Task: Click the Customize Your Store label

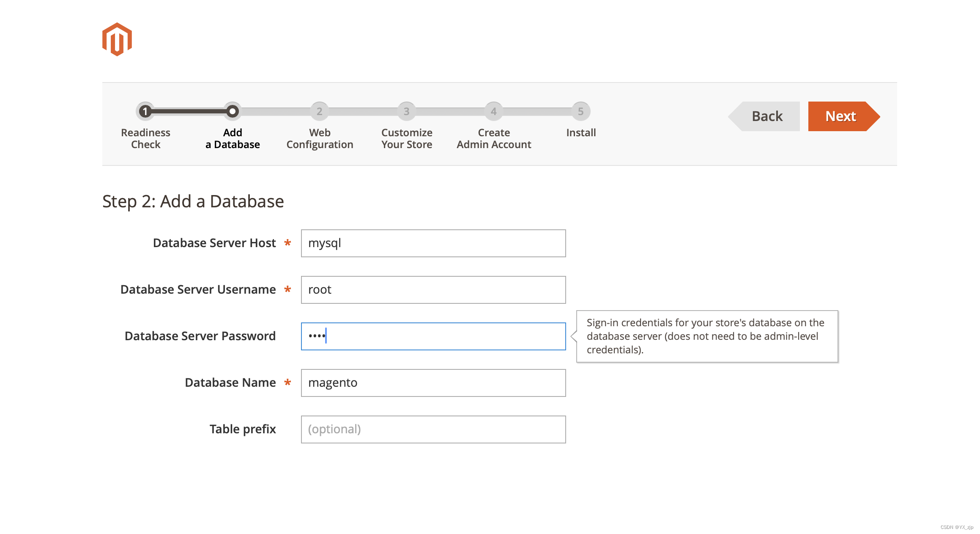Action: pos(407,139)
